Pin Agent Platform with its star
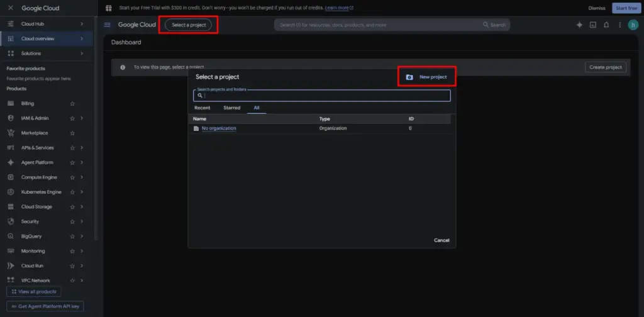The height and width of the screenshot is (317, 644). [72, 163]
